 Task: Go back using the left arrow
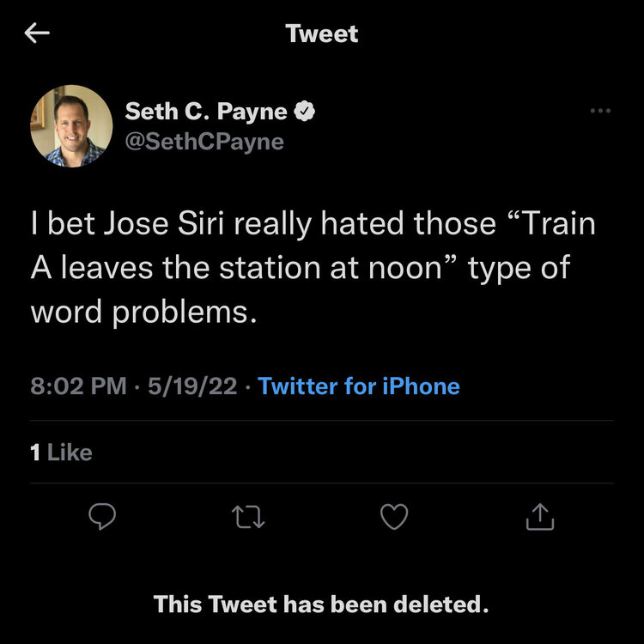[x=37, y=33]
